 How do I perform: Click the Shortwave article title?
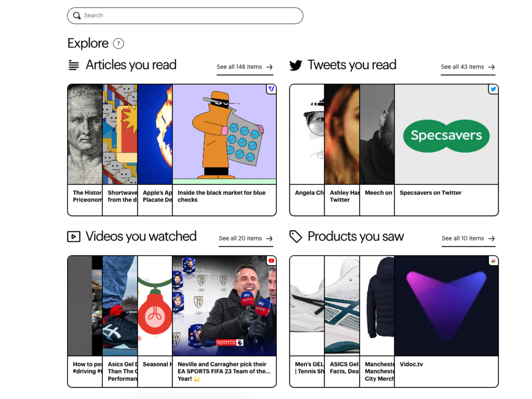[123, 196]
